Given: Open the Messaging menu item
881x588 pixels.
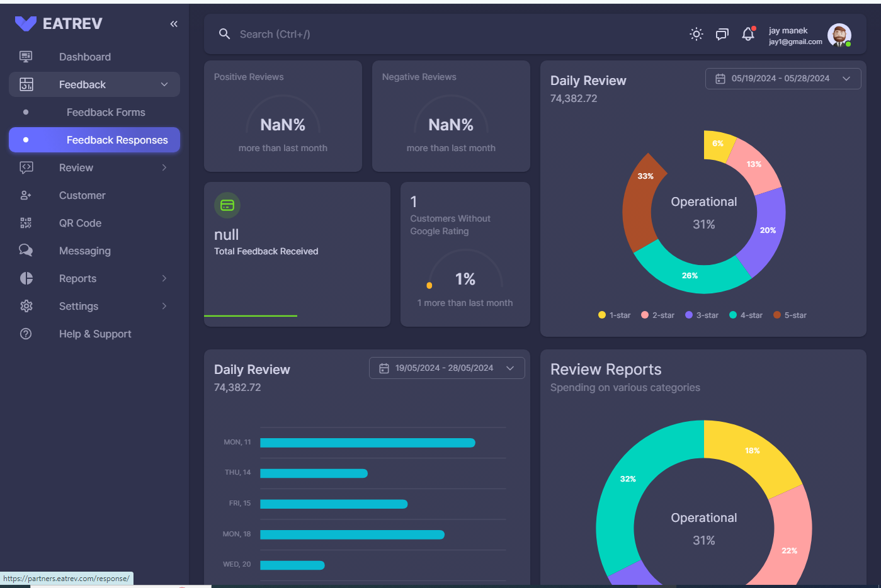Looking at the screenshot, I should click(x=94, y=251).
